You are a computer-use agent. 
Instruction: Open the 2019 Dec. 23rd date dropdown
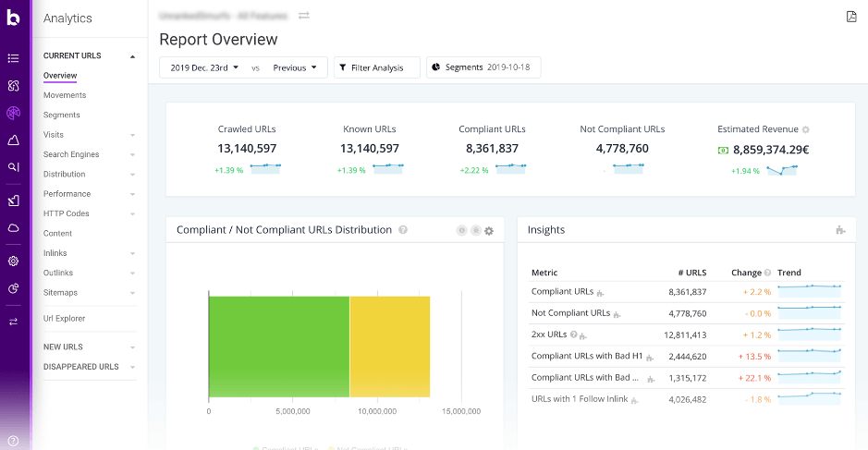pyautogui.click(x=204, y=67)
